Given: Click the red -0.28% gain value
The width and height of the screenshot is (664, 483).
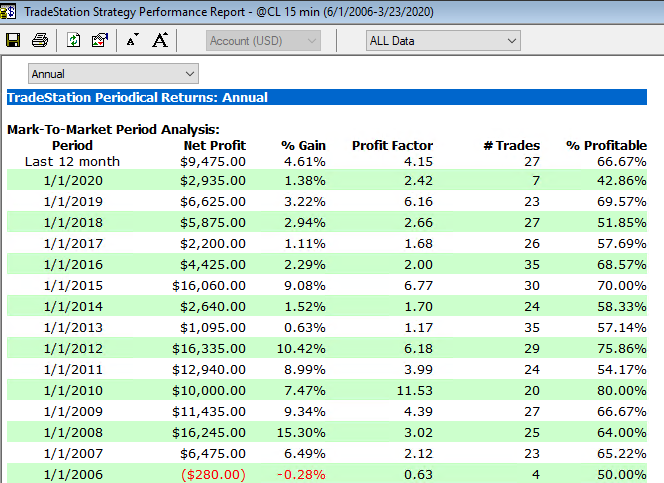Looking at the screenshot, I should coord(302,475).
